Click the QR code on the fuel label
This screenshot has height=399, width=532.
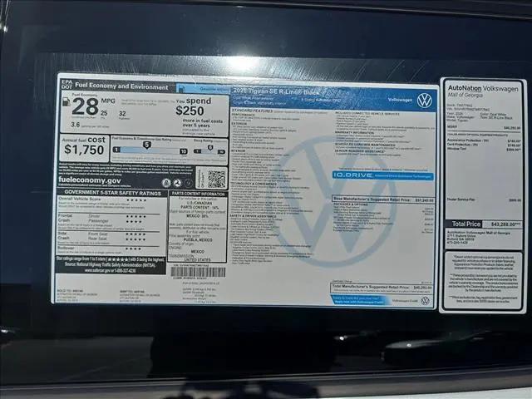216,179
